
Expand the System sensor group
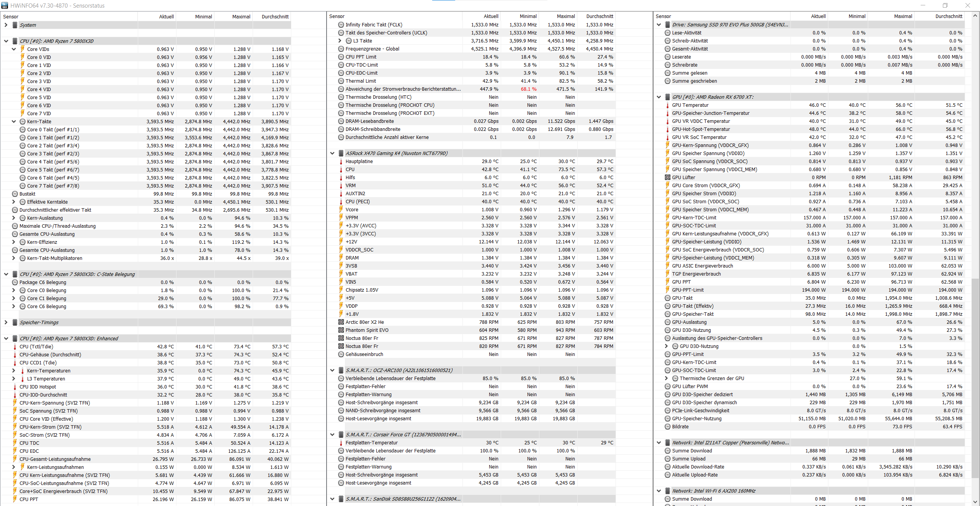tap(6, 25)
